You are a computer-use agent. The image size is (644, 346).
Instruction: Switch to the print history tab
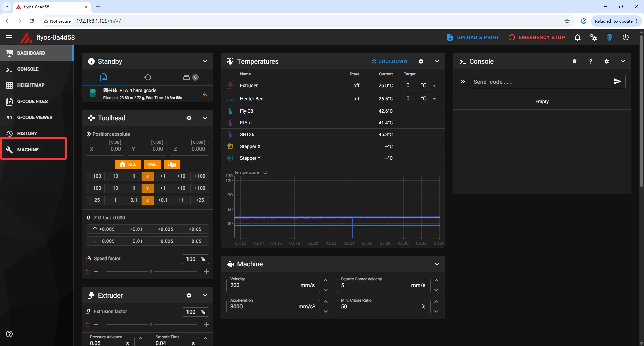148,77
